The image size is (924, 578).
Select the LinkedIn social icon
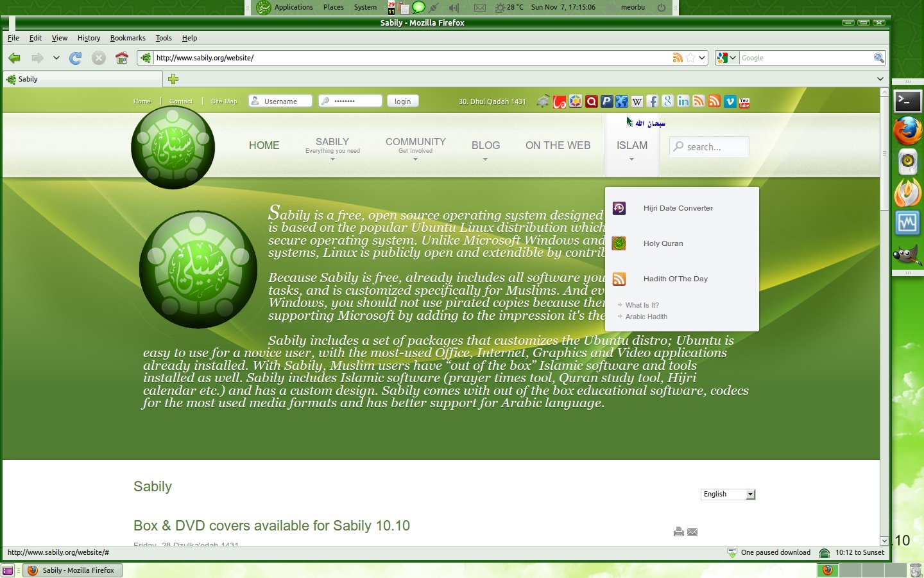[683, 101]
